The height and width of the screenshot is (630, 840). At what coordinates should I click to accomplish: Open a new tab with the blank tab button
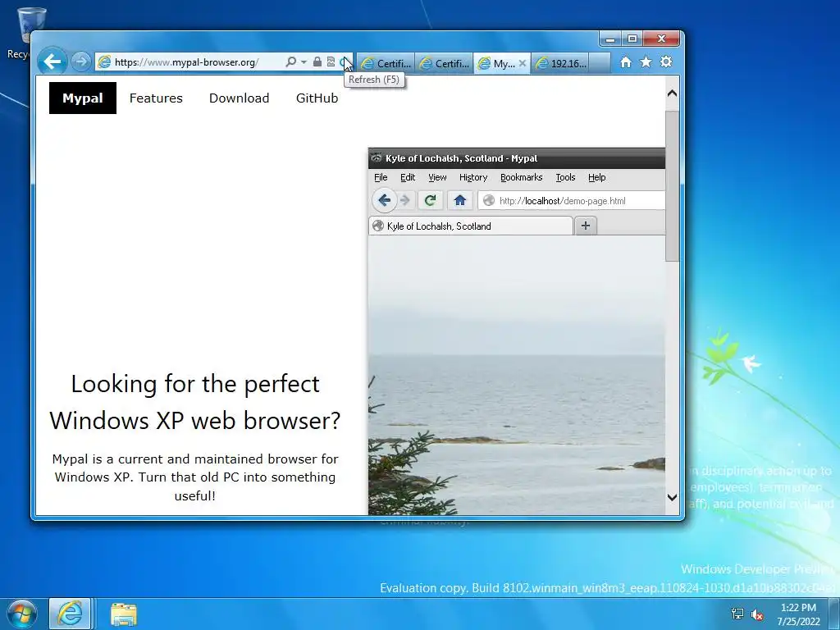tap(600, 63)
